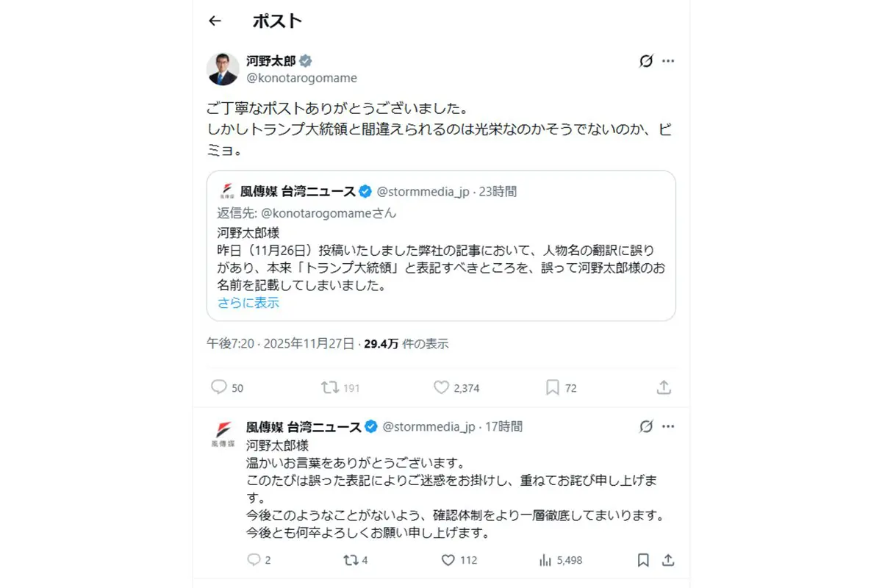The image size is (882, 588).
Task: Share the main post by 河野太郎
Action: (x=664, y=387)
